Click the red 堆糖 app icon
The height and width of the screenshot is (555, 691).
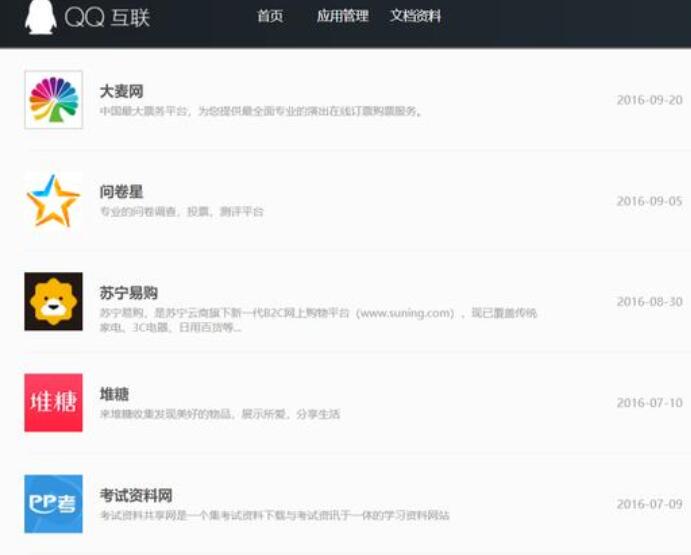[53, 402]
